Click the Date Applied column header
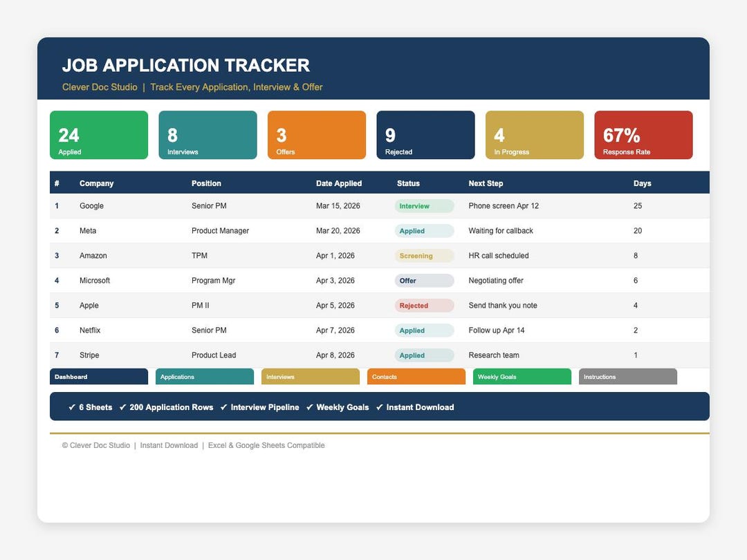 (x=339, y=183)
